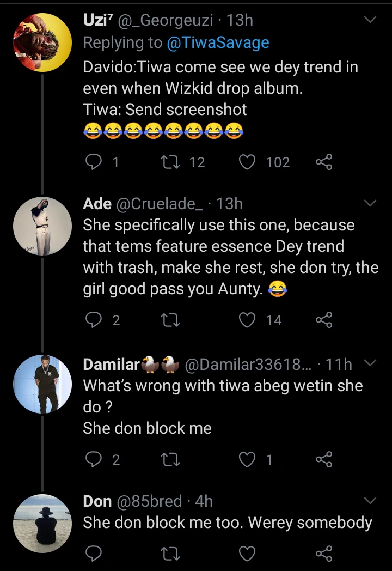Viewport: 392px width, 571px height.
Task: Expand options chevron on Uzi's tweet
Action: pyautogui.click(x=370, y=20)
